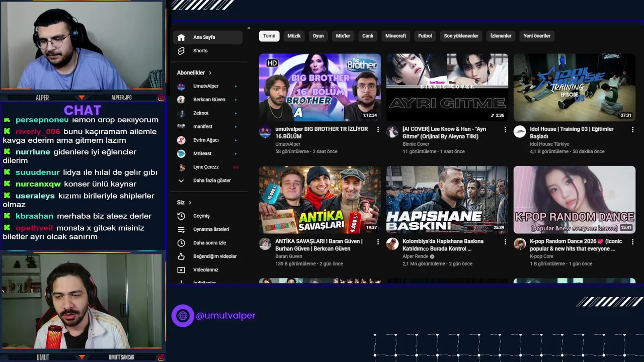Click UmutvAlper channel avatar under BIG BROTHER video

(x=265, y=132)
